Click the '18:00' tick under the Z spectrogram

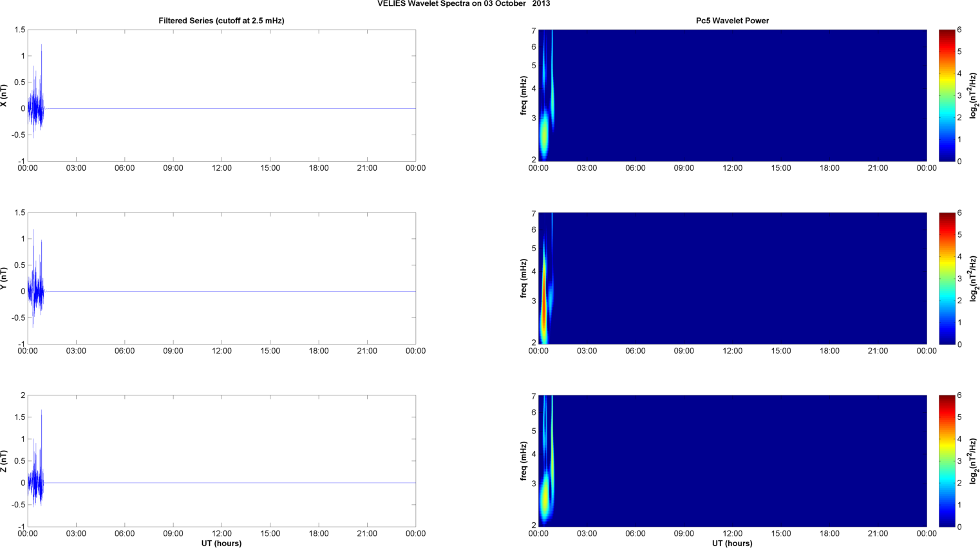(829, 533)
